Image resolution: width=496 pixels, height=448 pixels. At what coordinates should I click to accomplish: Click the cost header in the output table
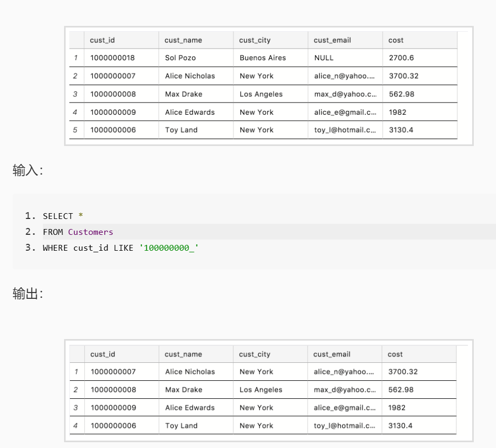[x=419, y=354]
